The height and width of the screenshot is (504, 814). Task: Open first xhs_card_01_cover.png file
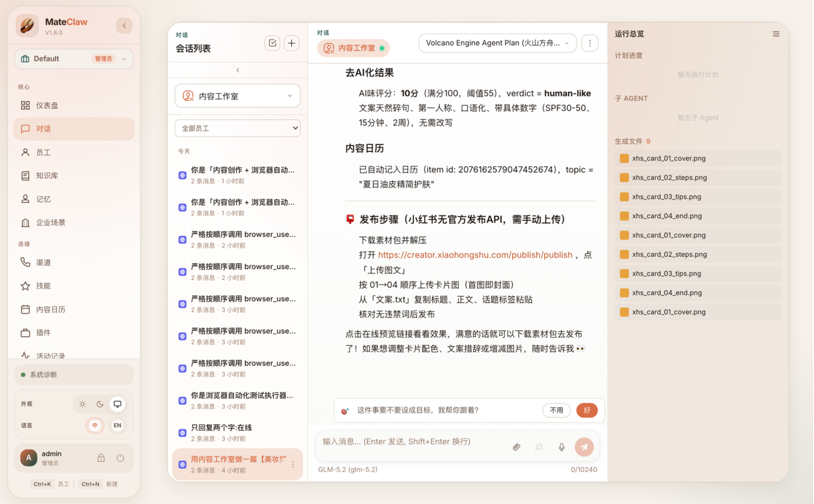coord(698,158)
